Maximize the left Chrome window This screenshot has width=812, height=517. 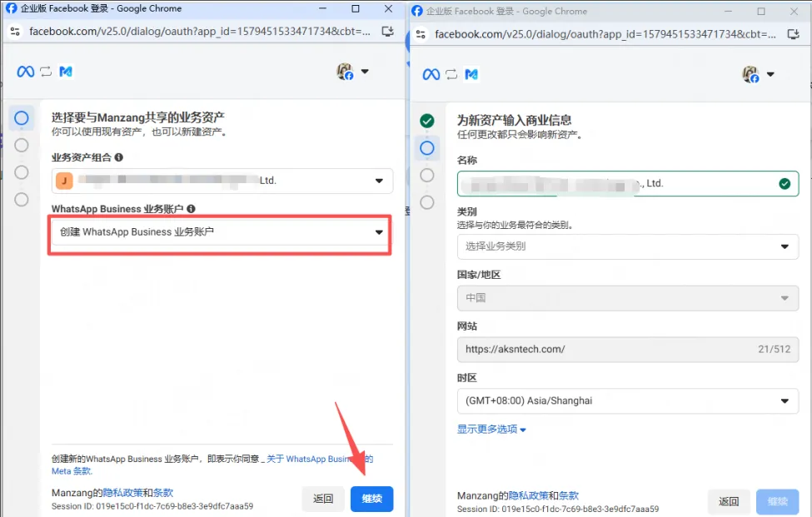pyautogui.click(x=356, y=9)
